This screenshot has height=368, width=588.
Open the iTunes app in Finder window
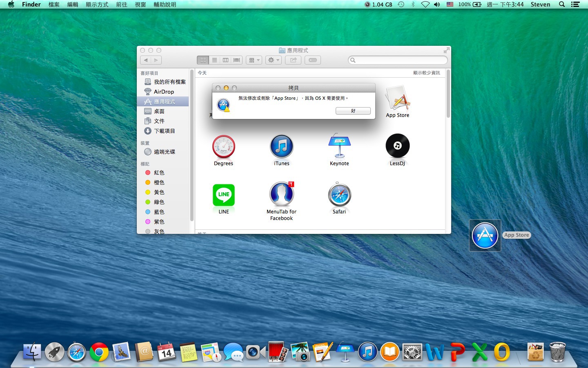(x=281, y=147)
